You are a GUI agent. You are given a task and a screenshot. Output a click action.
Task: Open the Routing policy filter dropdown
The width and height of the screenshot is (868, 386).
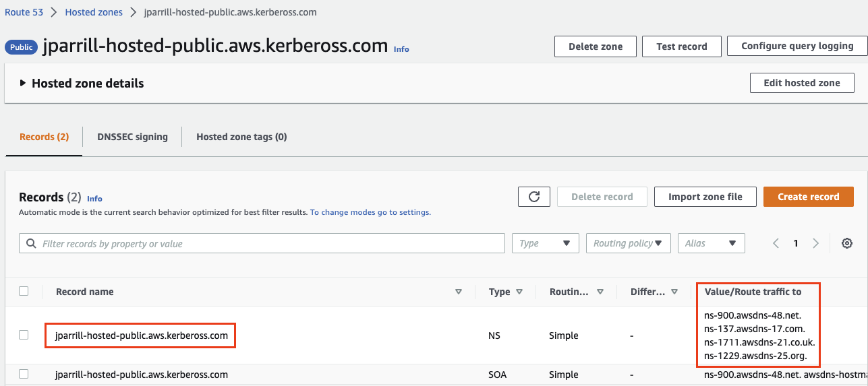627,243
